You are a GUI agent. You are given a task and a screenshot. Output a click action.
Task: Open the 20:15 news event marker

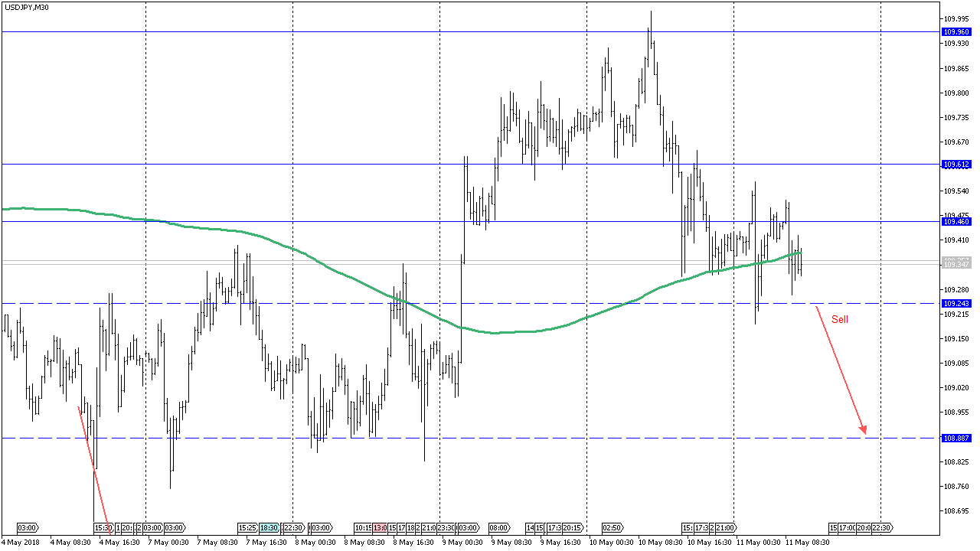pyautogui.click(x=573, y=528)
